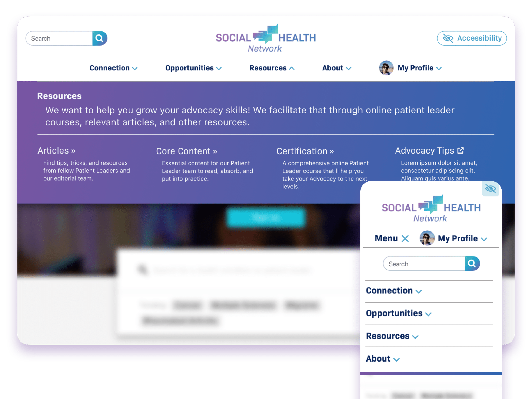532x399 pixels.
Task: Open the Certification » link
Action: 305,151
